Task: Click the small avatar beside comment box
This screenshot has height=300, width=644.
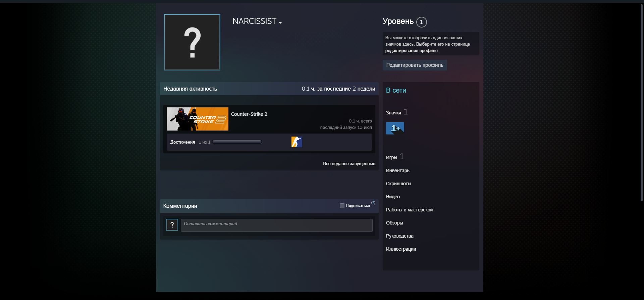Action: point(172,225)
